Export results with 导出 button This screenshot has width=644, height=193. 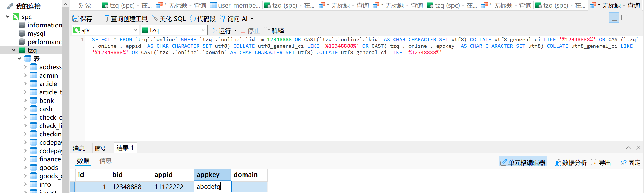[x=601, y=163]
